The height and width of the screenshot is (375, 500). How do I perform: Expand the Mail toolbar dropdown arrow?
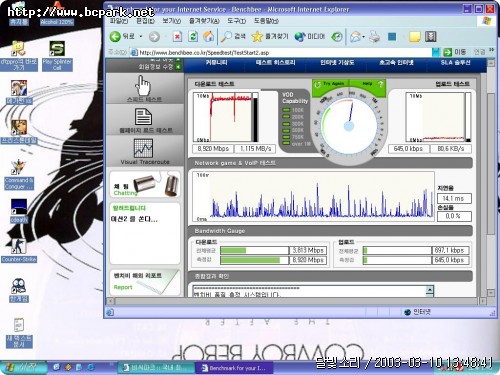click(363, 37)
